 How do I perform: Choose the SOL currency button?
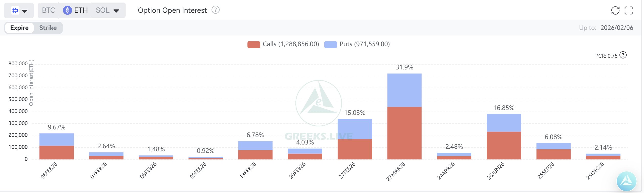(x=103, y=10)
